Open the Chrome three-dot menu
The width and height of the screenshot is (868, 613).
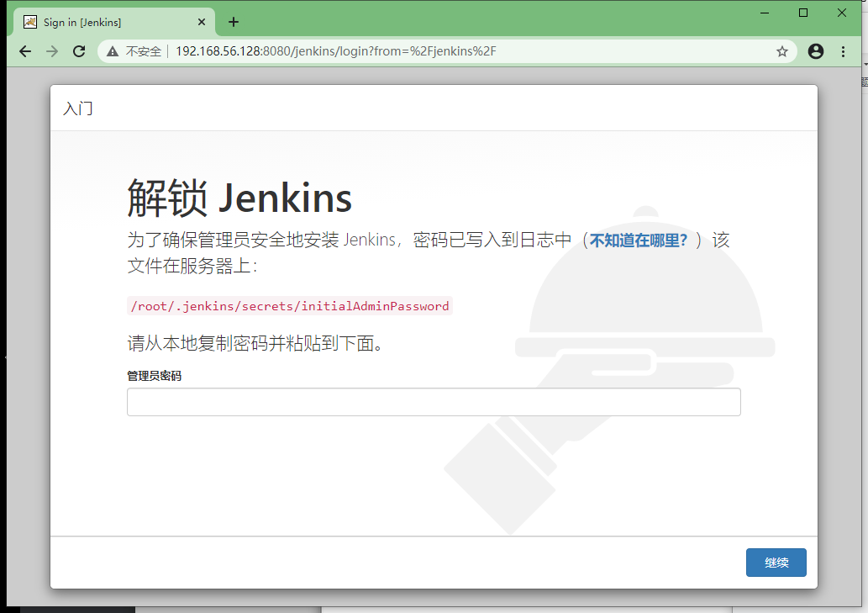[843, 51]
